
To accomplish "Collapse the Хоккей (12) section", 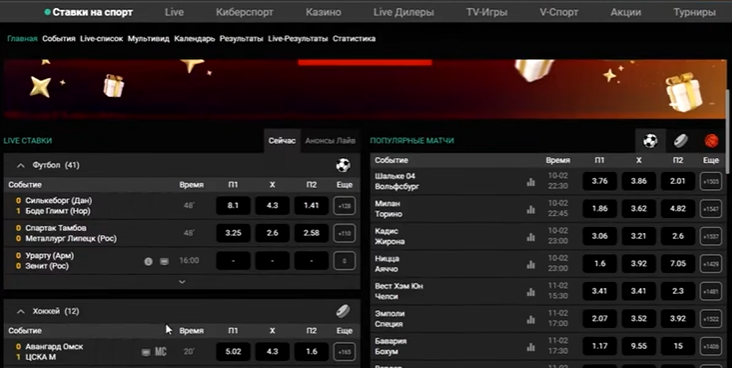I will (21, 311).
